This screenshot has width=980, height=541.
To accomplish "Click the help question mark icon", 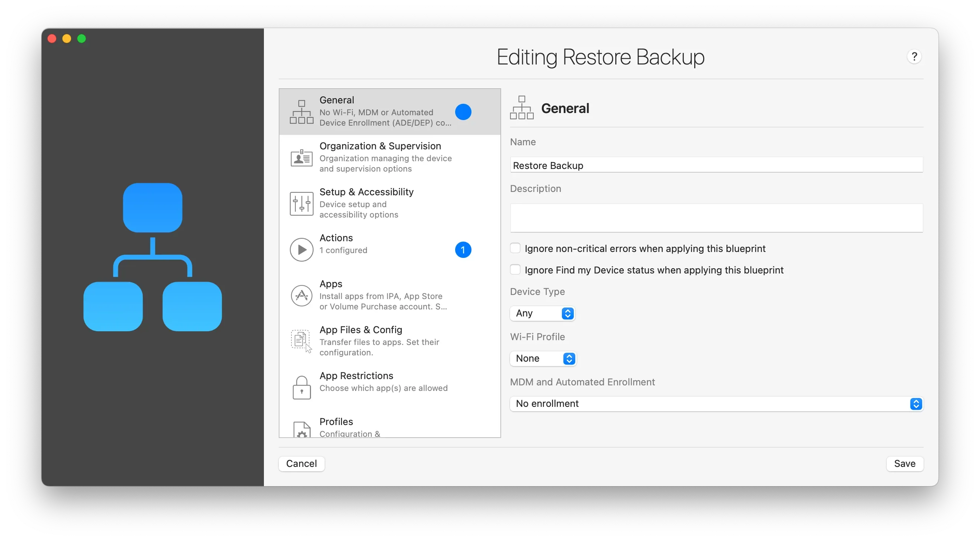I will [x=914, y=56].
